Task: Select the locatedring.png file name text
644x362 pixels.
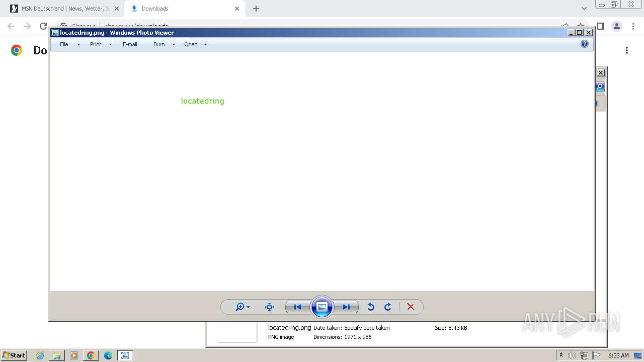Action: click(289, 327)
